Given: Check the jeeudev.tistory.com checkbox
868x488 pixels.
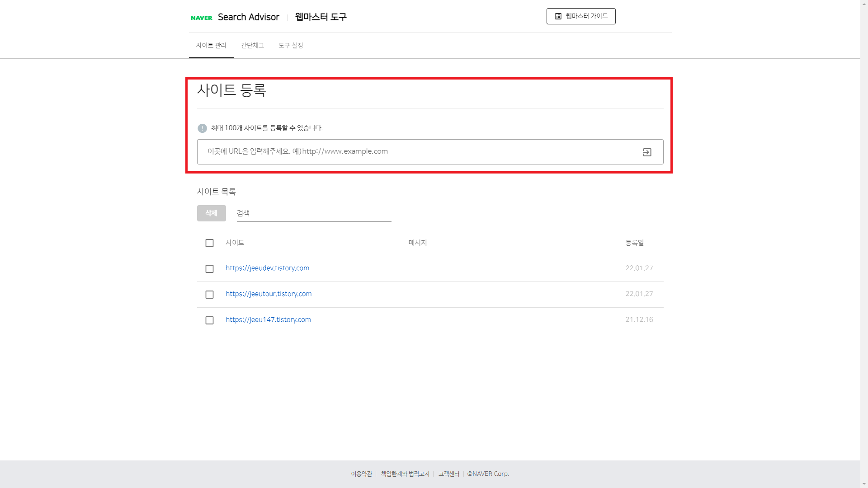Looking at the screenshot, I should (x=209, y=269).
